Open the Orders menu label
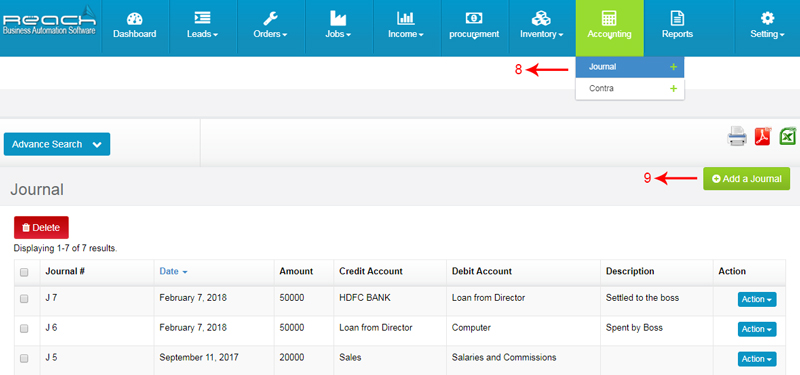 (270, 34)
